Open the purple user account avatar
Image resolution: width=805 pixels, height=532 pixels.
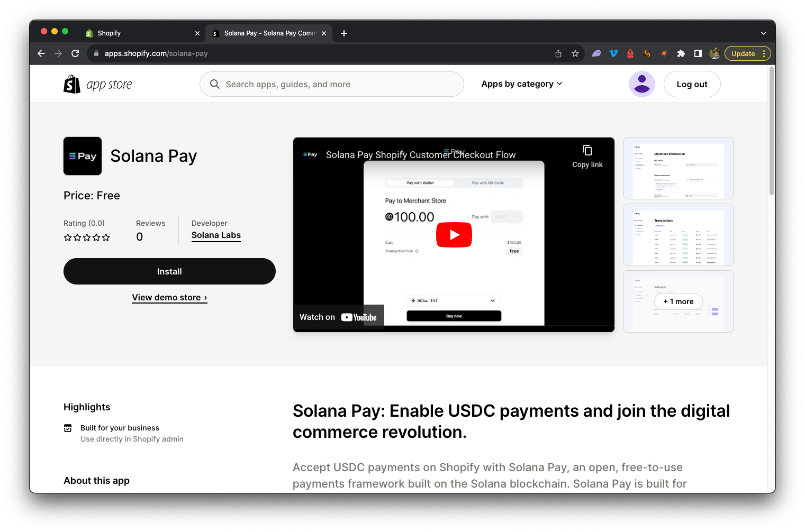[642, 84]
